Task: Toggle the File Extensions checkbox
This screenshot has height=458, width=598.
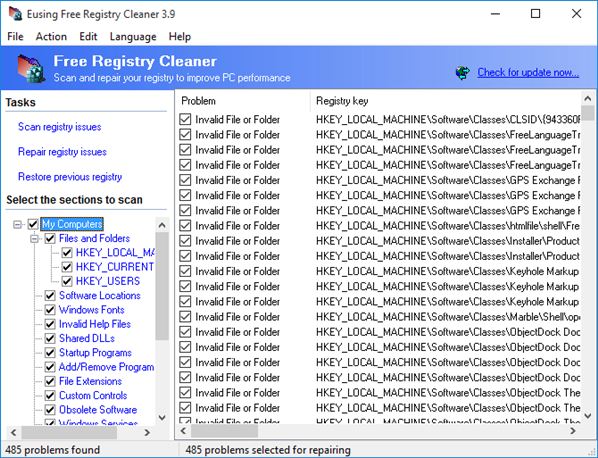Action: (x=50, y=381)
